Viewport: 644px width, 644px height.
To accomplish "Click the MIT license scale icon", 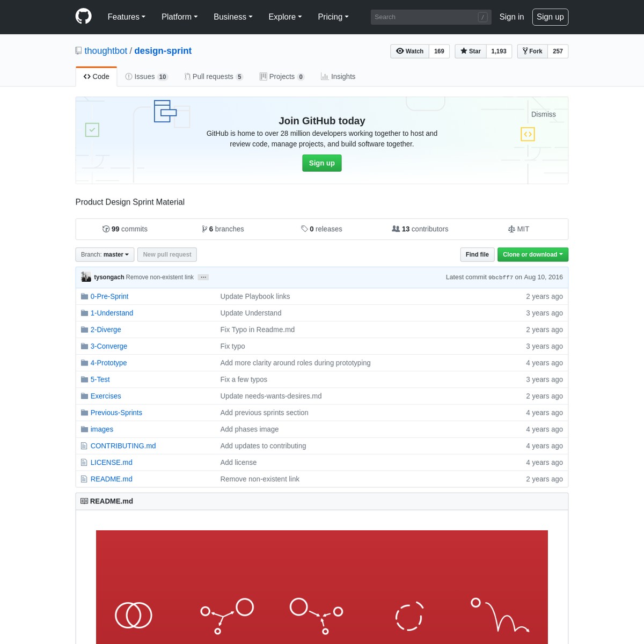I will pos(511,229).
